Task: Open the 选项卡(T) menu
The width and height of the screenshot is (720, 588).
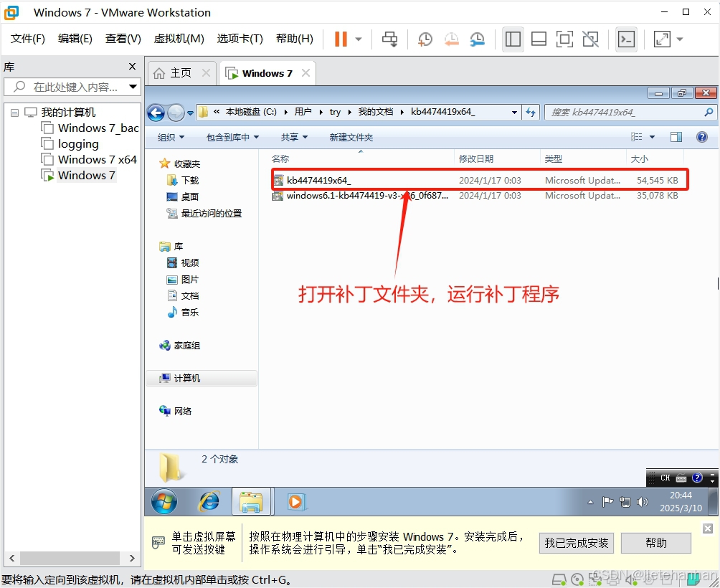Action: (240, 39)
